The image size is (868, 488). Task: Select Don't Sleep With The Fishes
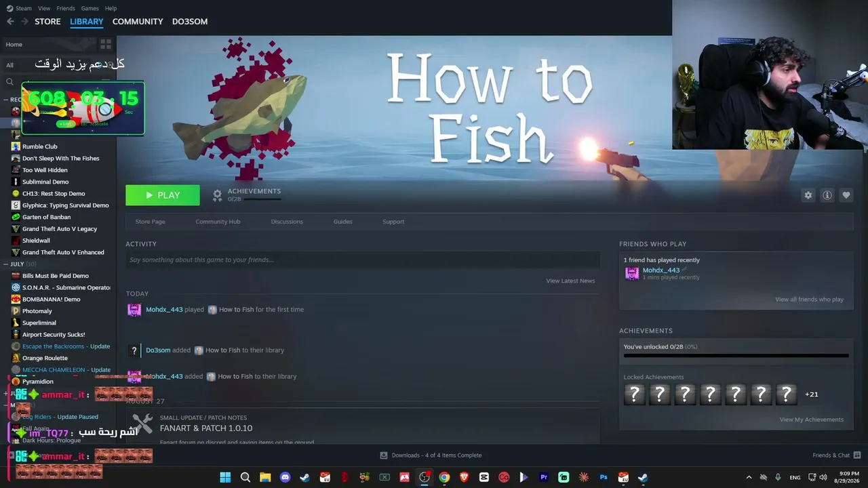[x=60, y=159]
